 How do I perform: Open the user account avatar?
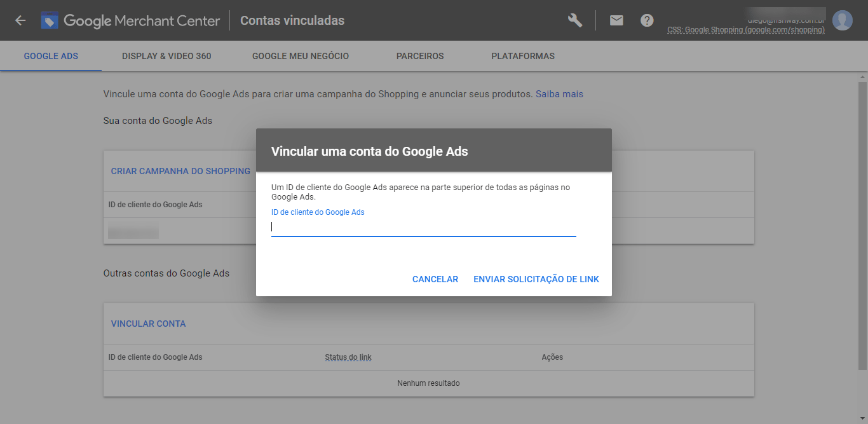click(843, 20)
